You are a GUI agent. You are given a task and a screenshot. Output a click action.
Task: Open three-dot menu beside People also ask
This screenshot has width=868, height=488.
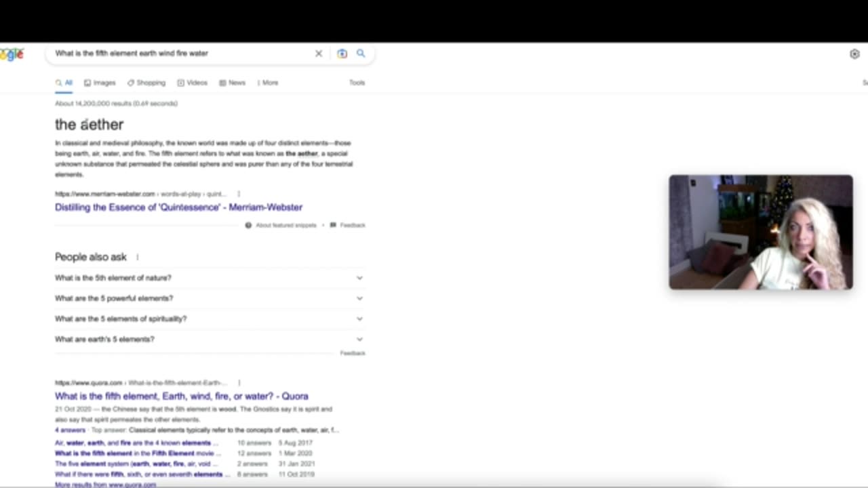click(138, 257)
